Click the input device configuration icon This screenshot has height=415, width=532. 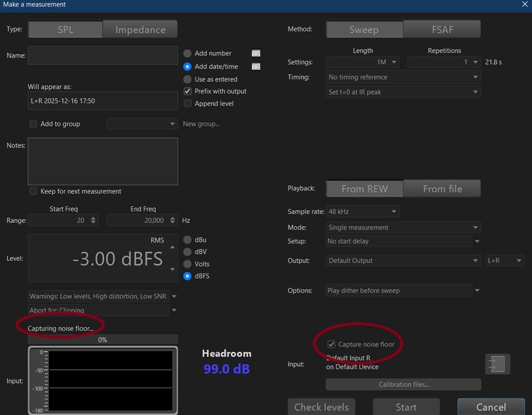(x=497, y=365)
